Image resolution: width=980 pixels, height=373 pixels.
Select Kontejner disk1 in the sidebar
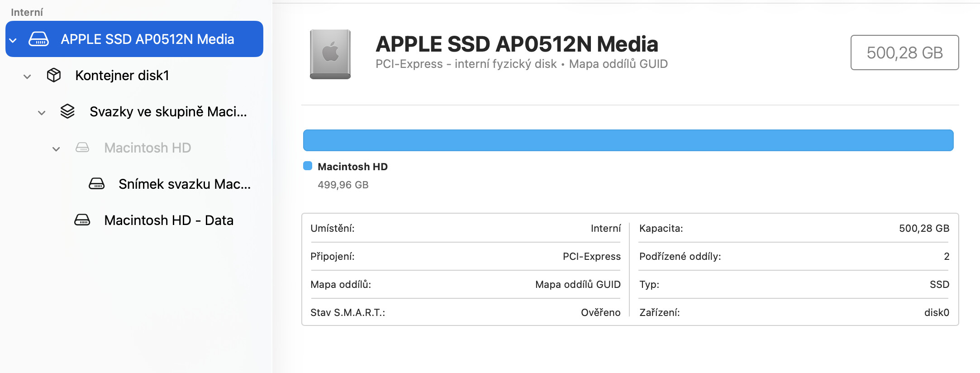click(x=122, y=76)
